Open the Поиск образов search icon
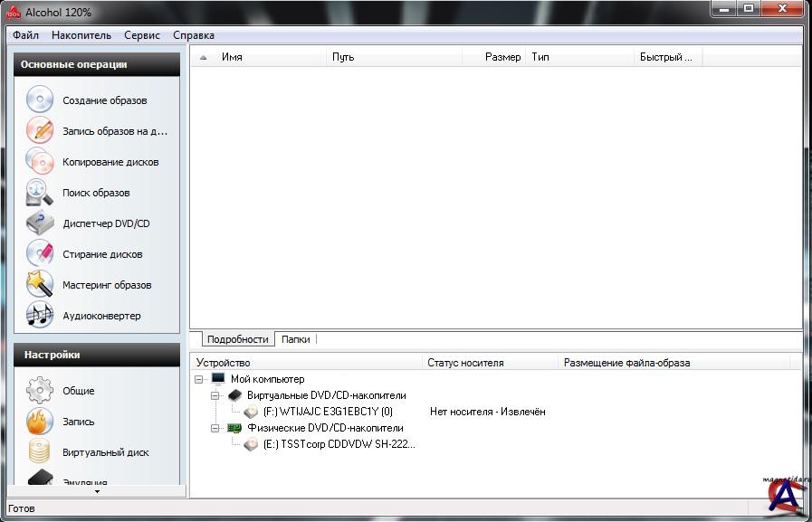The image size is (812, 522). (x=40, y=192)
